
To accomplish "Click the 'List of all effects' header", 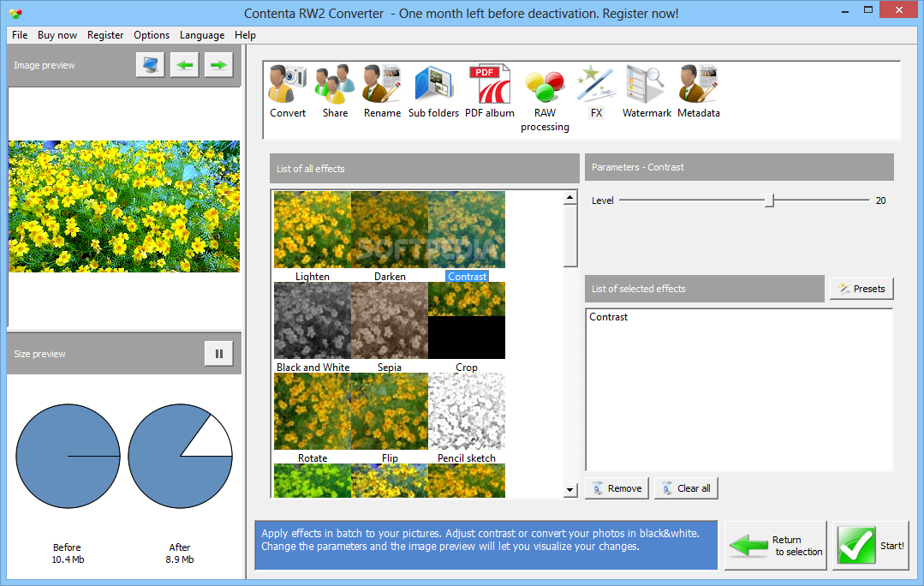I will pos(424,169).
